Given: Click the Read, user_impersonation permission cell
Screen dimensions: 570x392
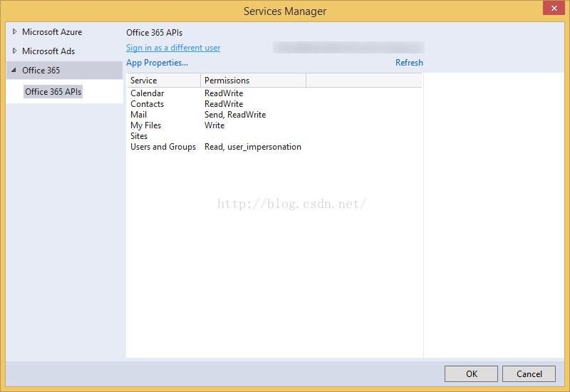Looking at the screenshot, I should coord(253,147).
